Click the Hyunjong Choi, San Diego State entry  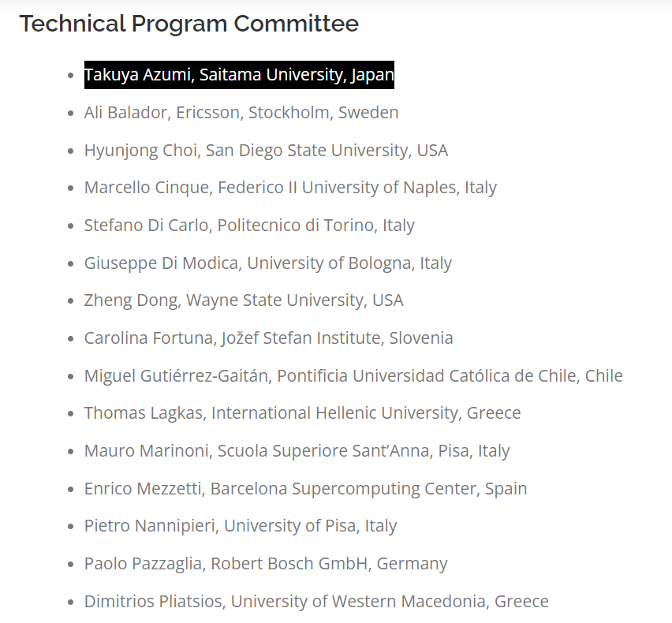(x=266, y=151)
